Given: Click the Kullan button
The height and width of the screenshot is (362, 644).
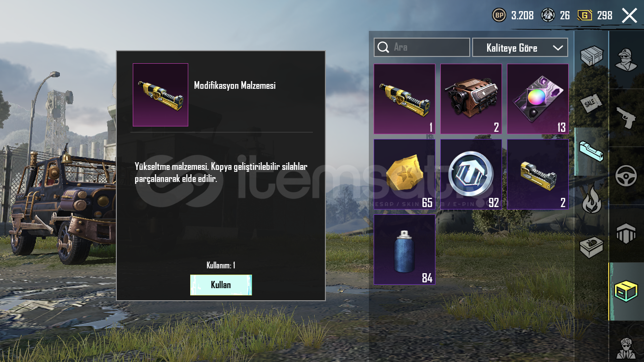Looking at the screenshot, I should (x=221, y=285).
